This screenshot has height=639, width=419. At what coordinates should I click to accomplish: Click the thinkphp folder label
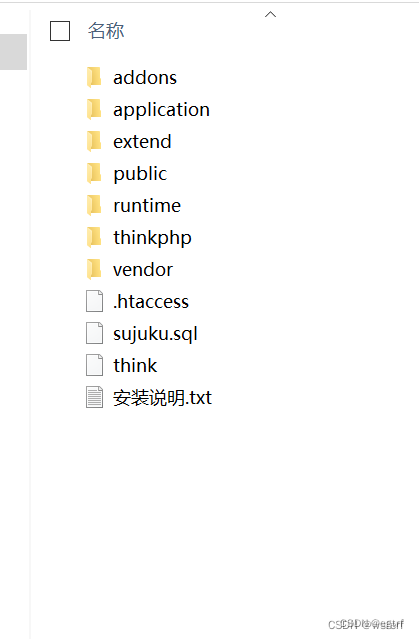click(x=152, y=238)
